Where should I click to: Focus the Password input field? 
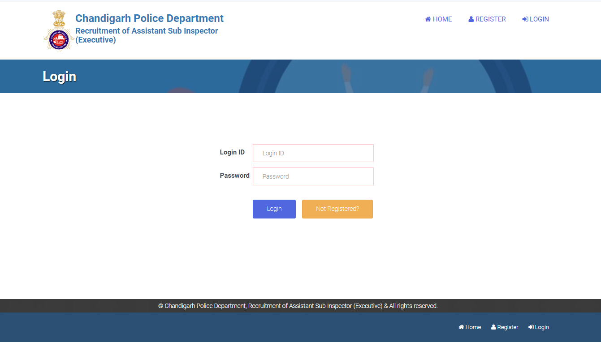pyautogui.click(x=313, y=176)
